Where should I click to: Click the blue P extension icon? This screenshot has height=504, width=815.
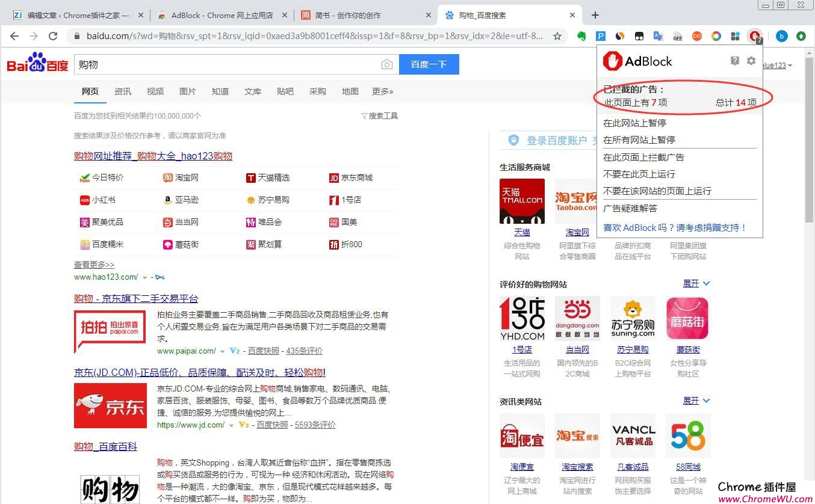[x=601, y=36]
